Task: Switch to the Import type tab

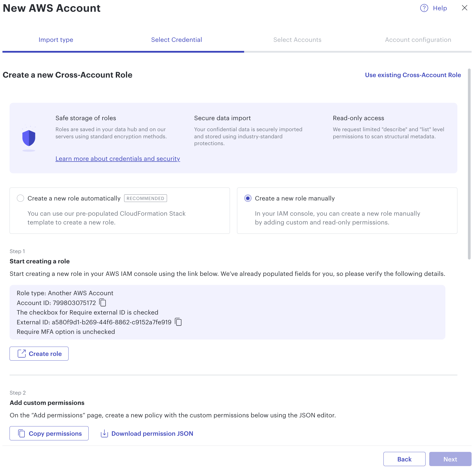Action: [x=56, y=40]
